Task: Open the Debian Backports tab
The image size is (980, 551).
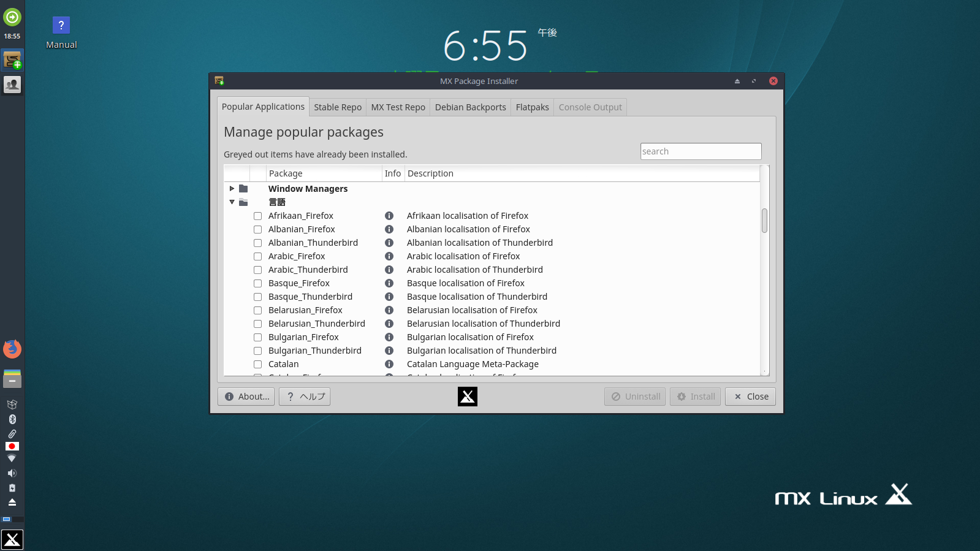Action: tap(470, 107)
